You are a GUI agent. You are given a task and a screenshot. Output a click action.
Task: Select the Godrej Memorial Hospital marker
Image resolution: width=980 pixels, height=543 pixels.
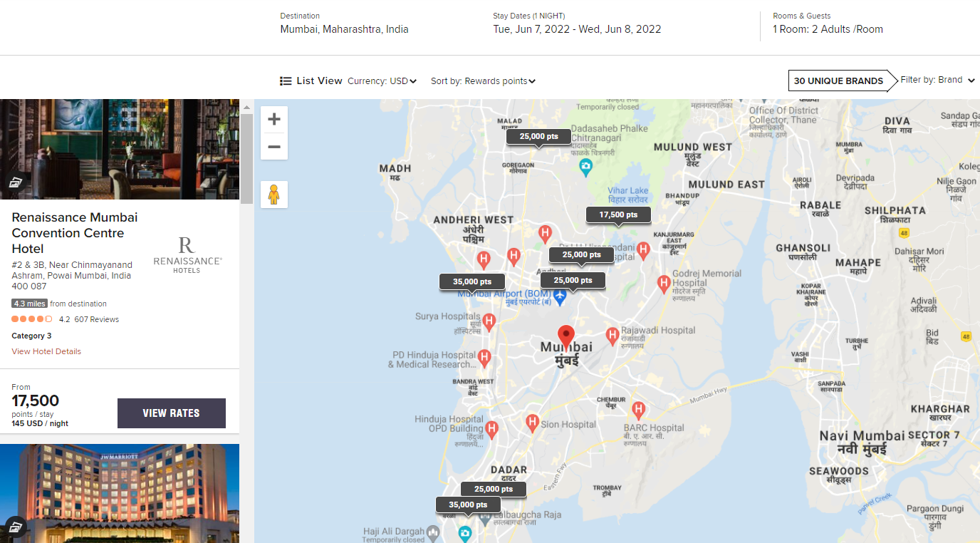(664, 284)
